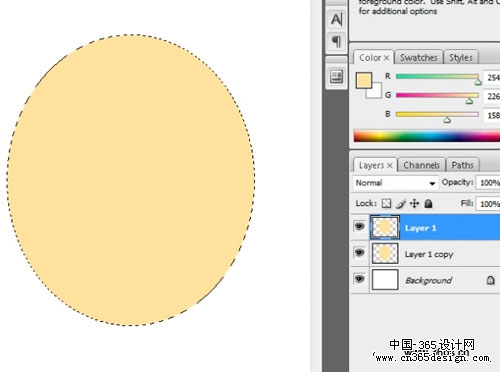This screenshot has width=500, height=372.
Task: Hide Layer 1 copy eye icon
Action: tap(359, 253)
